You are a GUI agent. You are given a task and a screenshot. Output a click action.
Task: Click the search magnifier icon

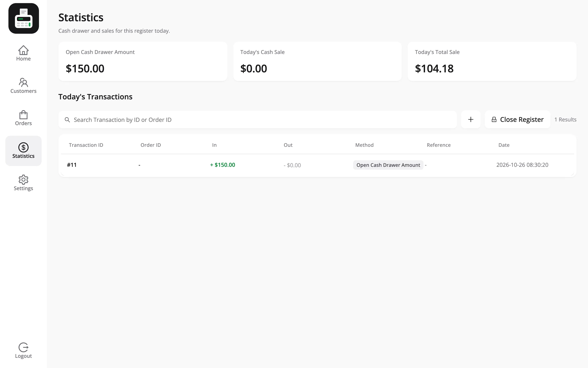[67, 120]
